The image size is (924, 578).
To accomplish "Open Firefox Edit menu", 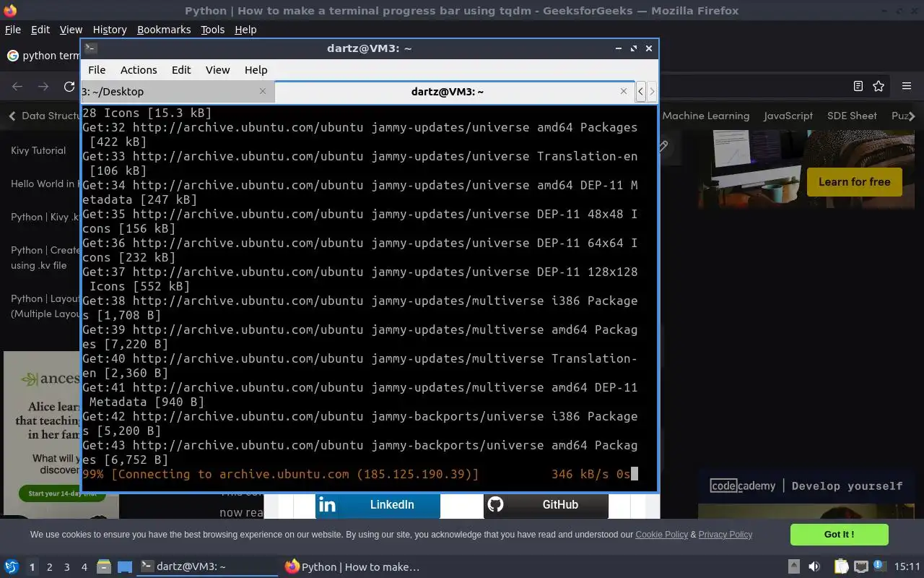I will 40,30.
